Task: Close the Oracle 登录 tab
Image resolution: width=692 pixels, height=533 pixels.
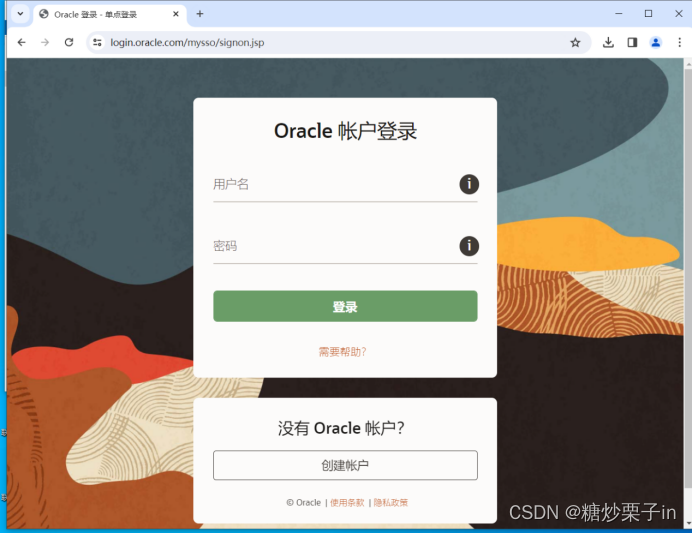Action: pos(176,14)
